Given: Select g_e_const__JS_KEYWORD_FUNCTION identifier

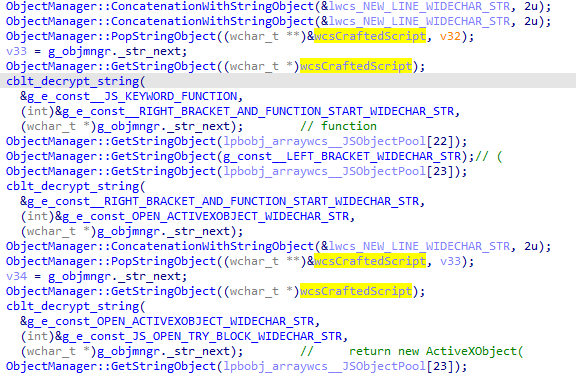Looking at the screenshot, I should pos(133,97).
